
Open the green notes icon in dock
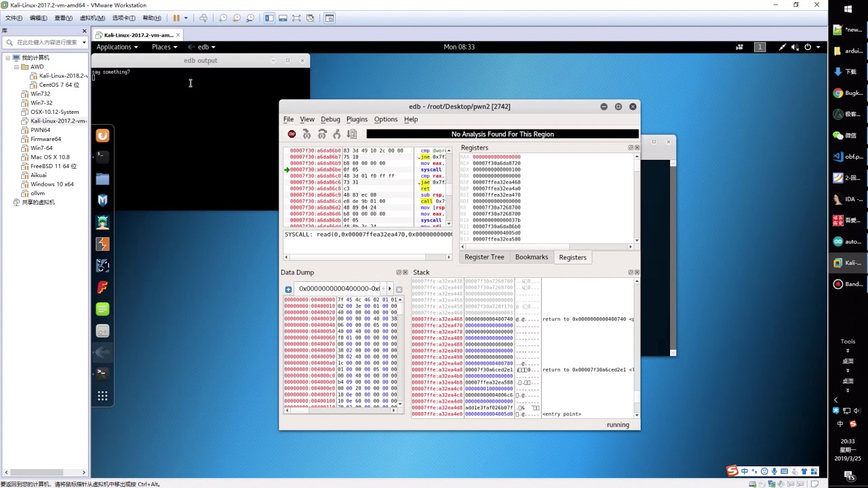102,309
